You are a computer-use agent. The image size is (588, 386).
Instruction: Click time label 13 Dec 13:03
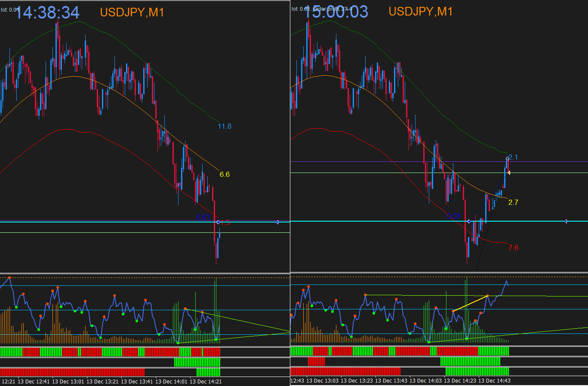tap(322, 380)
